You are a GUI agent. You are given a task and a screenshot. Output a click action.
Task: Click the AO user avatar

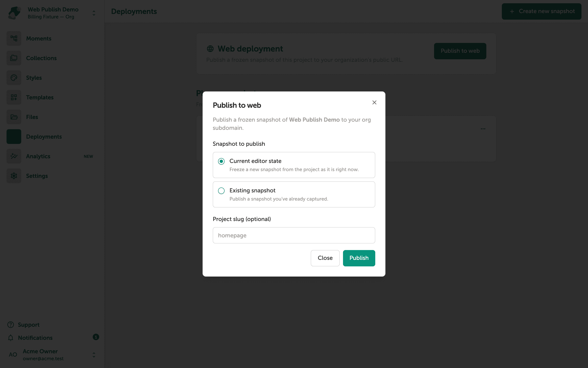13,355
